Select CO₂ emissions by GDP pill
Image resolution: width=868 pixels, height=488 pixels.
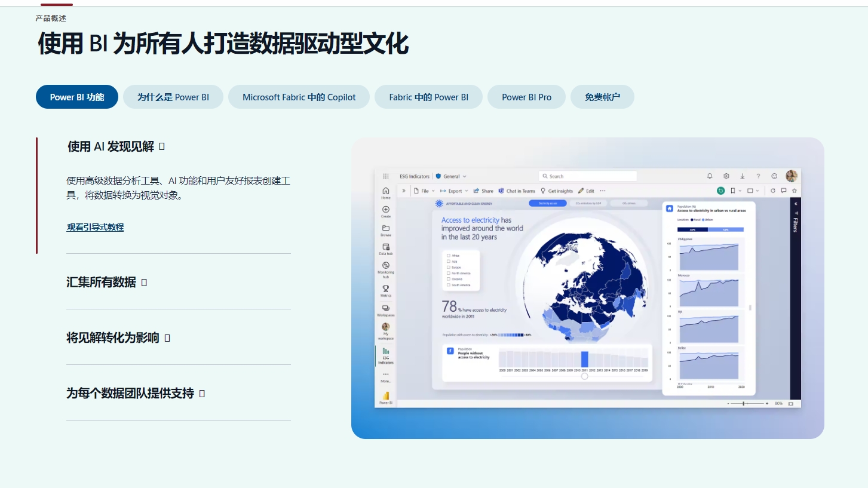[588, 203]
